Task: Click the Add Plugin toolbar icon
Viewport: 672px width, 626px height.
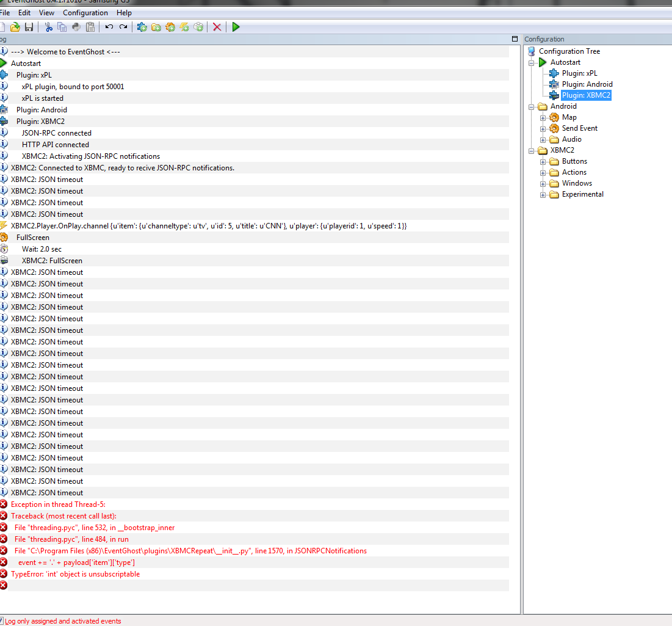Action: [142, 27]
